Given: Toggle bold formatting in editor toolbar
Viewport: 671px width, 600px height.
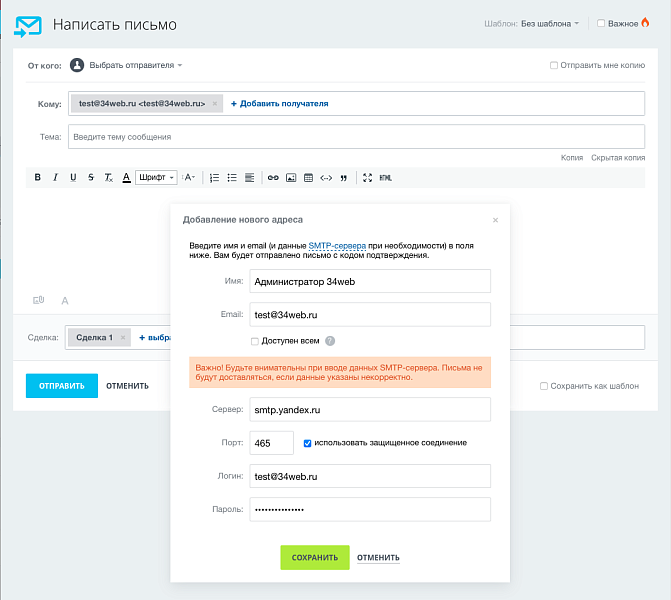Looking at the screenshot, I should (x=38, y=177).
